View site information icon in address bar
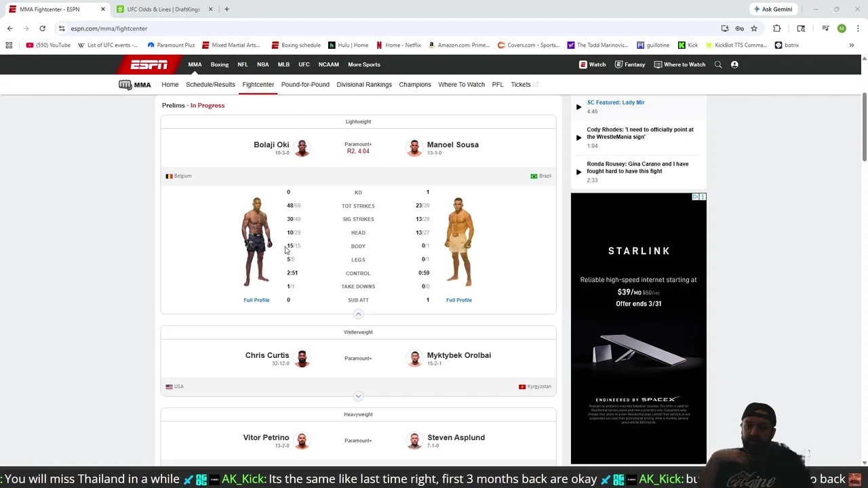 [62, 28]
